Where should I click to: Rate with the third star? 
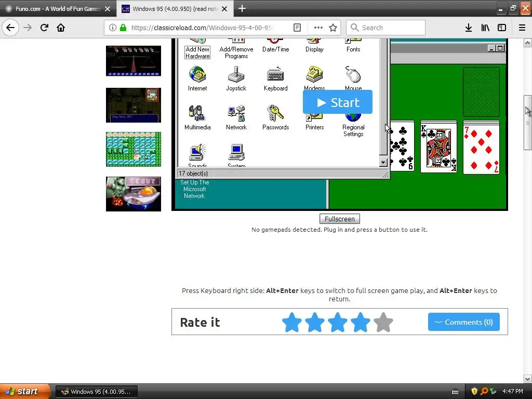338,322
